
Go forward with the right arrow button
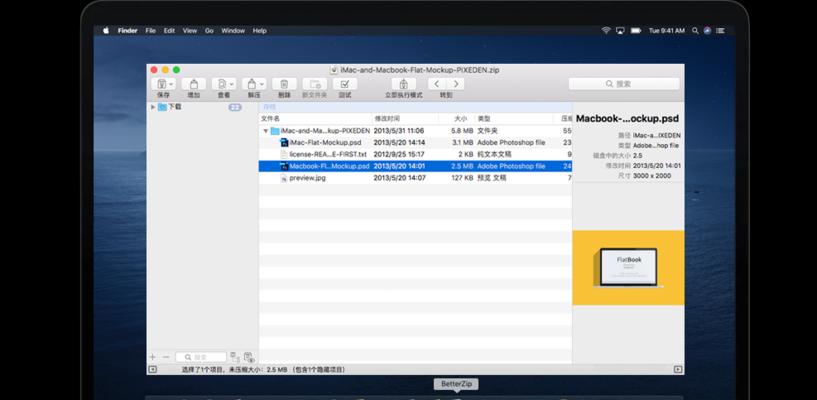click(455, 84)
